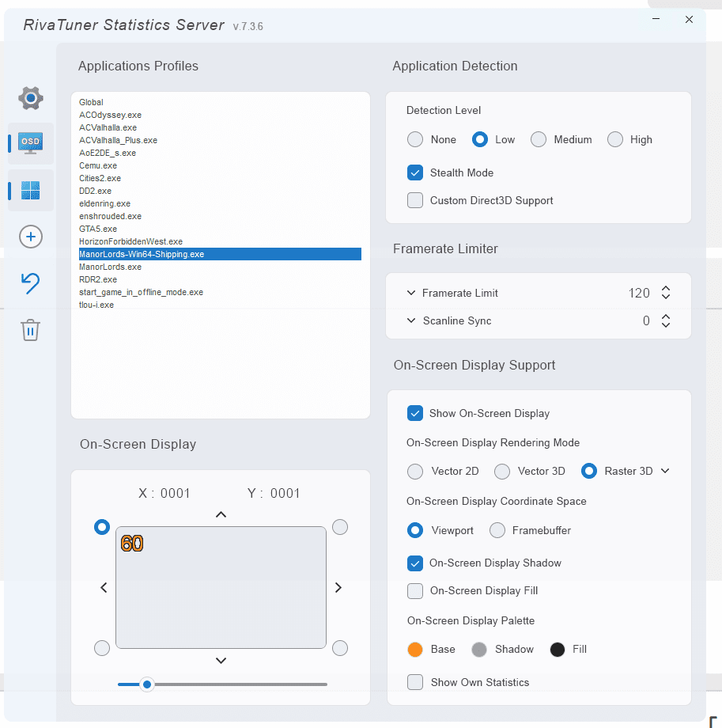Select None detection level
This screenshot has width=722, height=728.
(x=415, y=139)
